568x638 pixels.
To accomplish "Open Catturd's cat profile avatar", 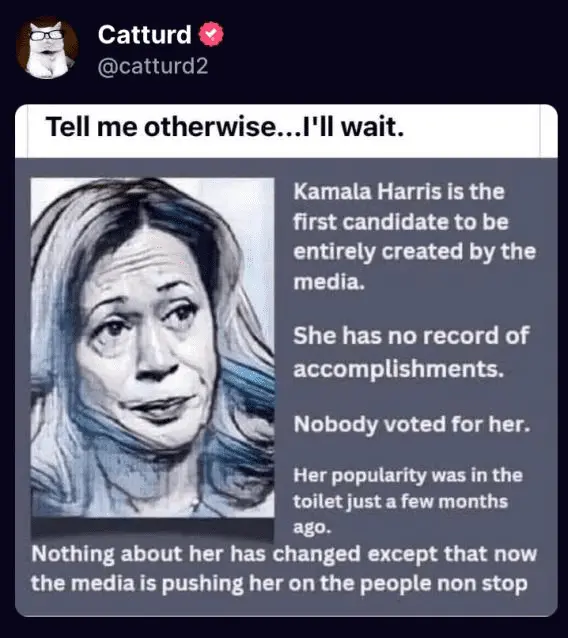I will (47, 48).
